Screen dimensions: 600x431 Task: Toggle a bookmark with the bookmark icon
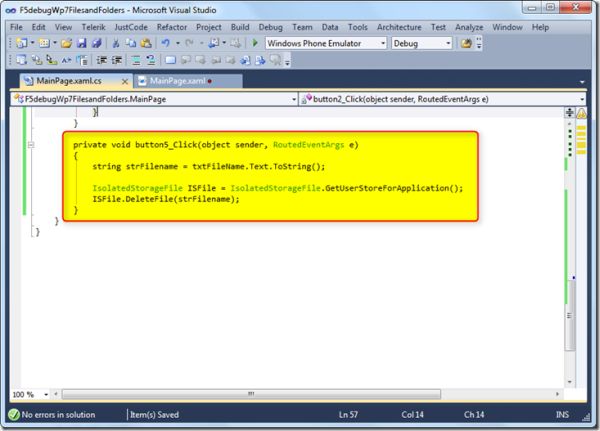170,60
